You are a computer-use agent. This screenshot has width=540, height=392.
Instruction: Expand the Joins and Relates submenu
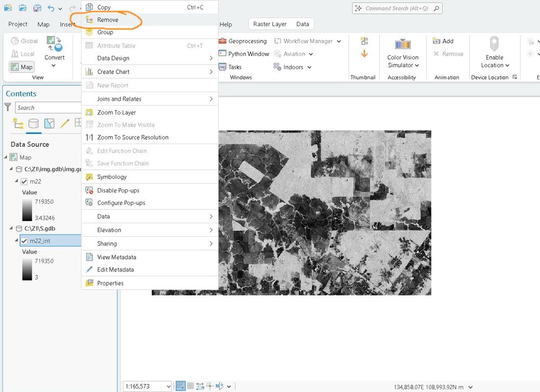[x=150, y=99]
